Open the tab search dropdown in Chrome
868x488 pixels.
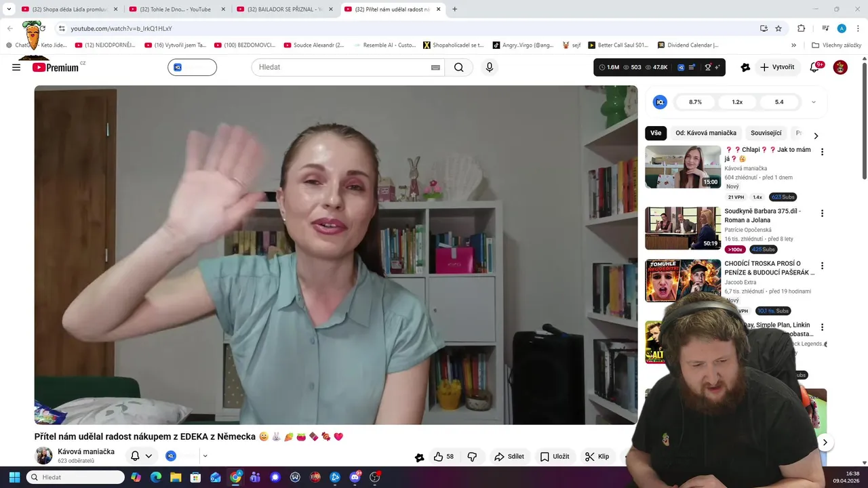(9, 9)
